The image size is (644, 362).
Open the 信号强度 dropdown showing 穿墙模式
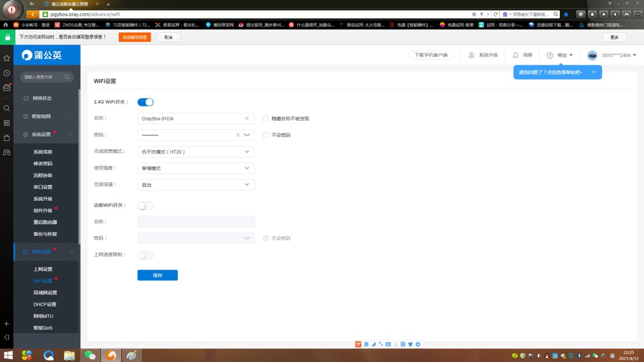click(x=196, y=168)
